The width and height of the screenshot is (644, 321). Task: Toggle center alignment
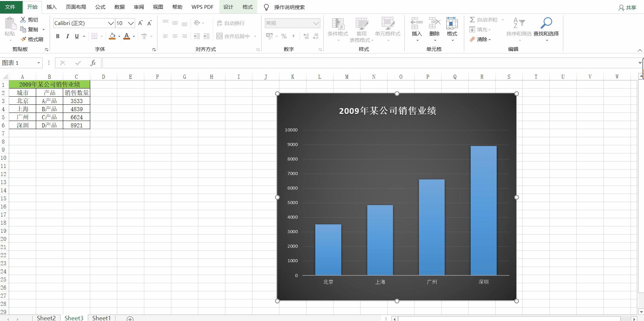(x=174, y=36)
